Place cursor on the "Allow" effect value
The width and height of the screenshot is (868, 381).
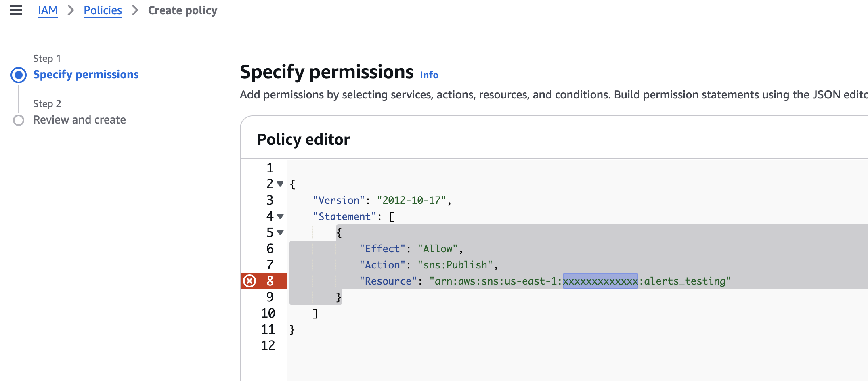[438, 249]
